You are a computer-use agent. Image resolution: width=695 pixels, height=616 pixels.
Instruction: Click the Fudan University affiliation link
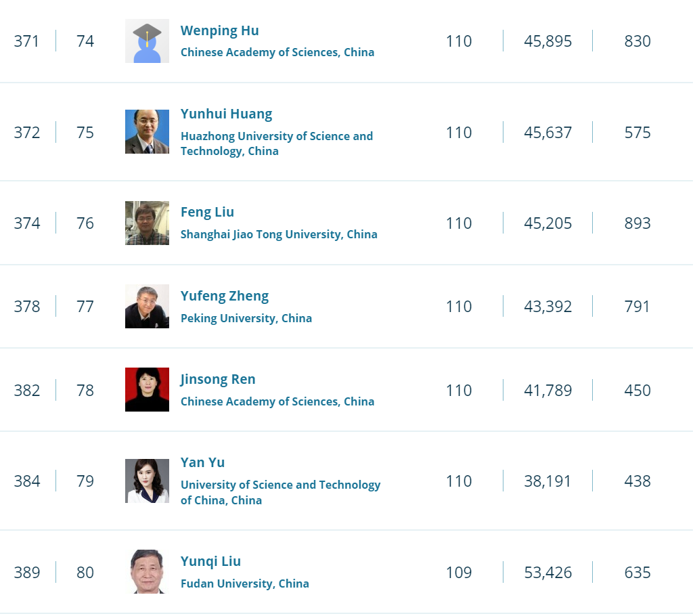(244, 584)
